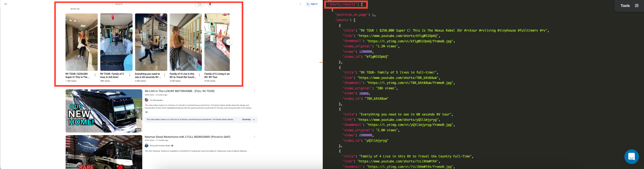Screen dimensions: 644x169
Task: Open options menu for 'RV TOUR- Family of 5' short
Action: 130,75
